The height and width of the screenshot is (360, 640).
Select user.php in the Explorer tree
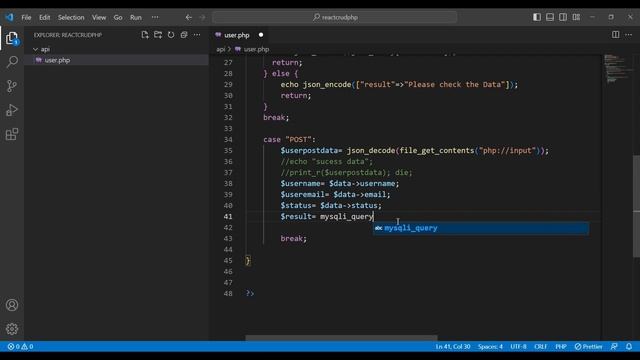pyautogui.click(x=116, y=60)
